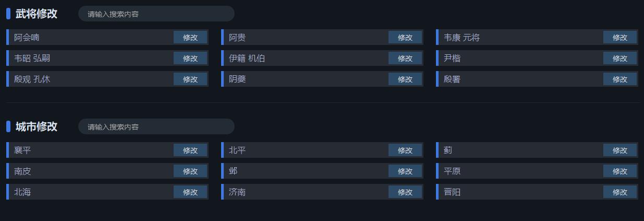This screenshot has height=221, width=644.
Task: Click the 城市修改 search box
Action: click(x=156, y=127)
